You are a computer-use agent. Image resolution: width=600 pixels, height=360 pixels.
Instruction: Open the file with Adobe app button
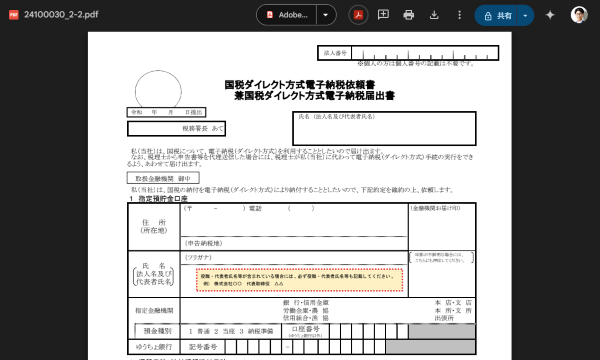coord(287,15)
